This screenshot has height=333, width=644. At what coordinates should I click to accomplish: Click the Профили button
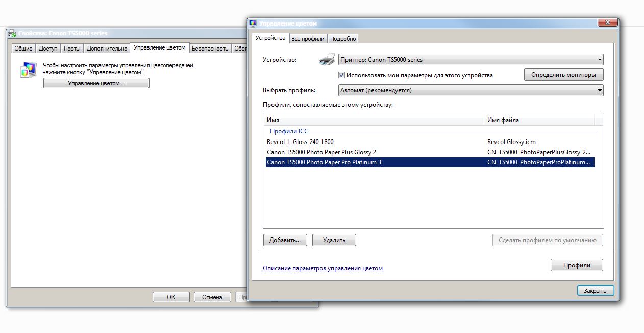click(577, 265)
